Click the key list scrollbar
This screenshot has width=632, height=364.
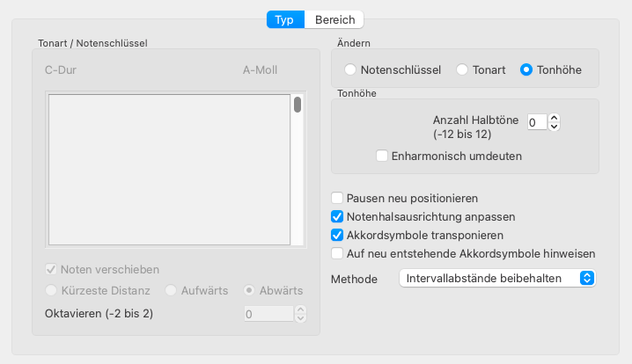coord(298,106)
